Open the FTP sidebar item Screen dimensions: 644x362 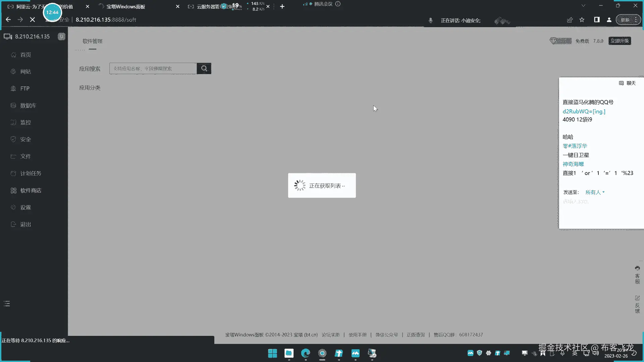(24, 88)
